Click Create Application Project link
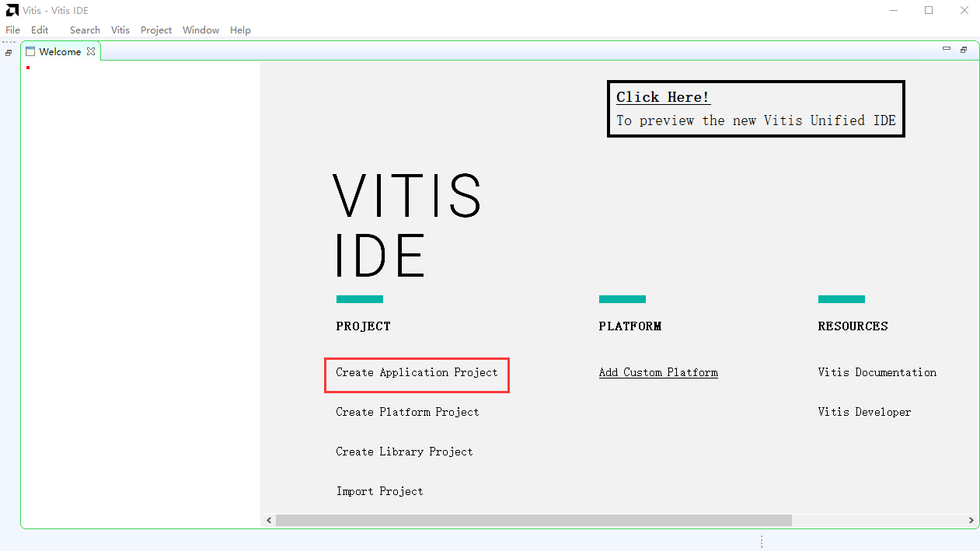Screen dimensions: 980x551 417,373
